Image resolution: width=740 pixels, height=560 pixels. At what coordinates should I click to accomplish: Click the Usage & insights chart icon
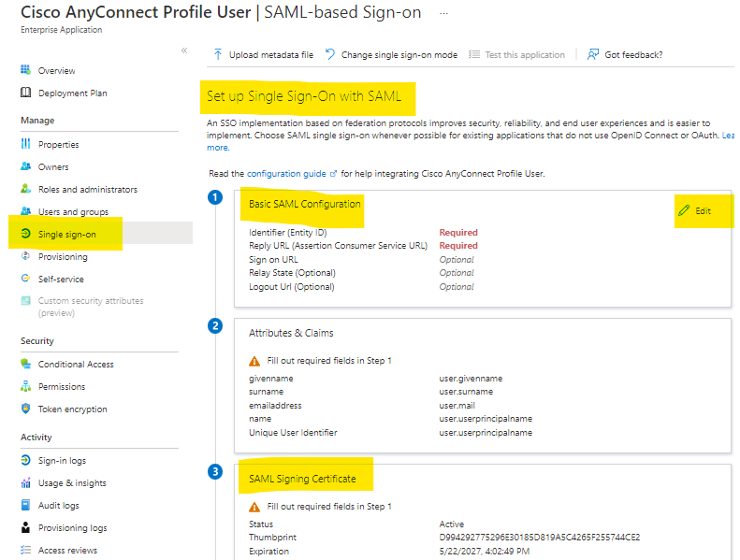pos(25,482)
